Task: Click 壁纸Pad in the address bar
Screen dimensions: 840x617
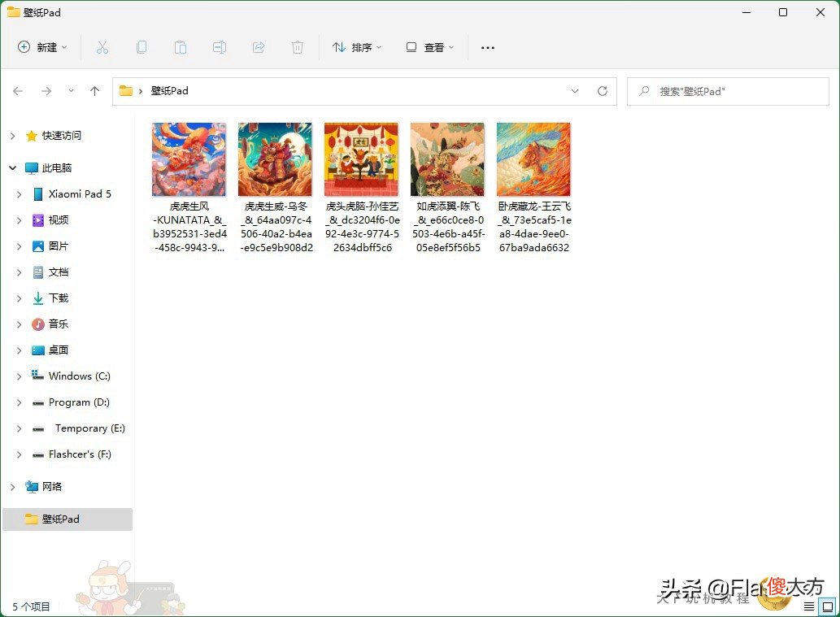Action: point(170,90)
